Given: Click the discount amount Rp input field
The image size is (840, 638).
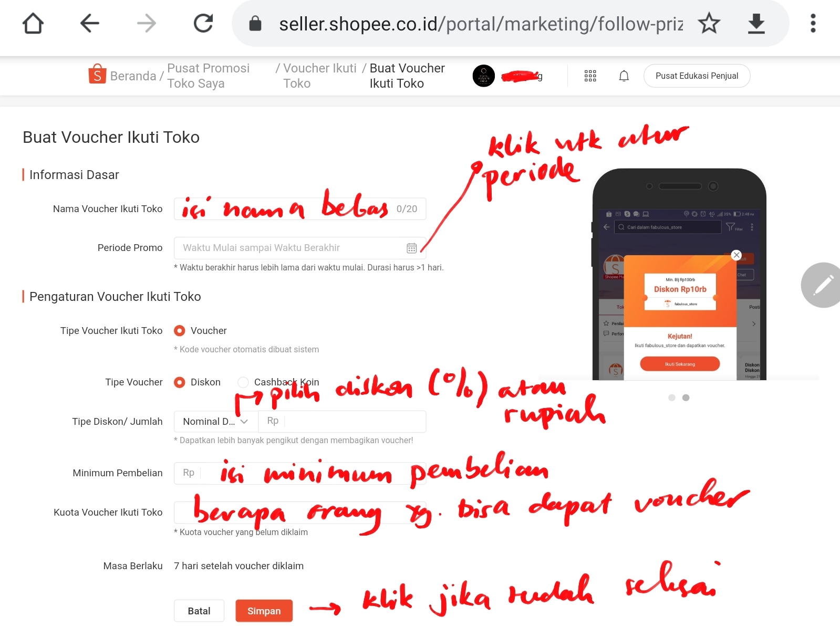Looking at the screenshot, I should click(x=342, y=422).
